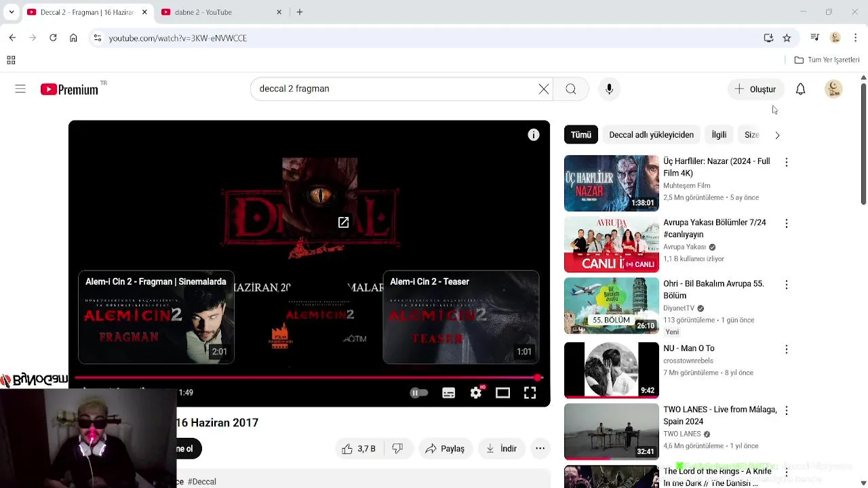
Task: Close the dabne 2 - YouTube tab
Action: click(279, 12)
